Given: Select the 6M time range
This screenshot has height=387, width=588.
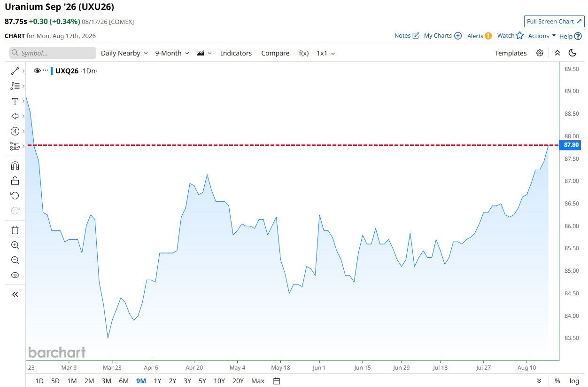Looking at the screenshot, I should [x=124, y=381].
